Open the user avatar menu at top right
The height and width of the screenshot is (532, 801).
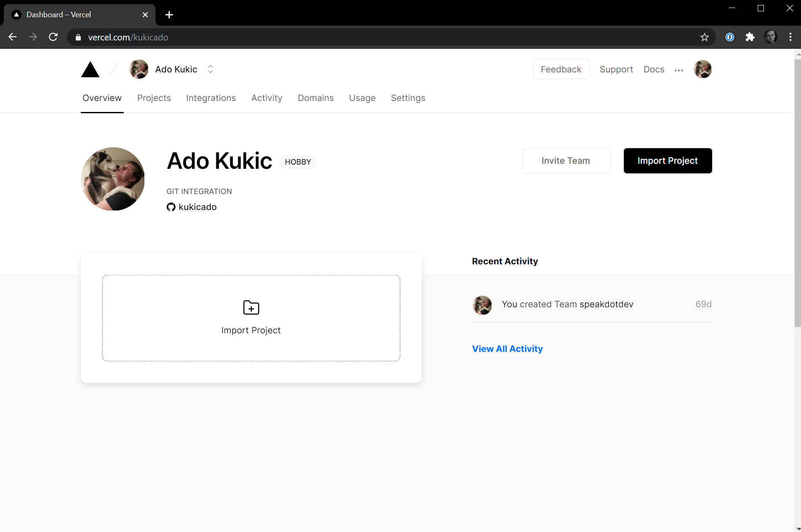703,69
